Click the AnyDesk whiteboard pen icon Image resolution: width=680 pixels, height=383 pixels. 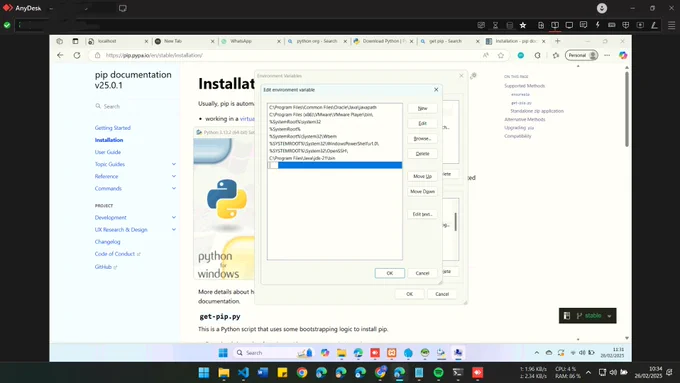click(x=654, y=25)
